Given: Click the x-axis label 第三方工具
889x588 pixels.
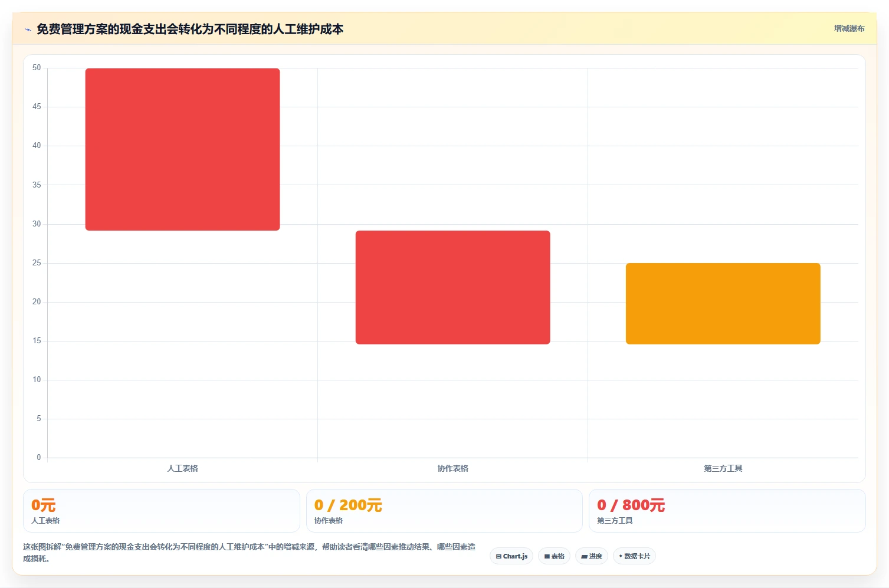Looking at the screenshot, I should [723, 468].
